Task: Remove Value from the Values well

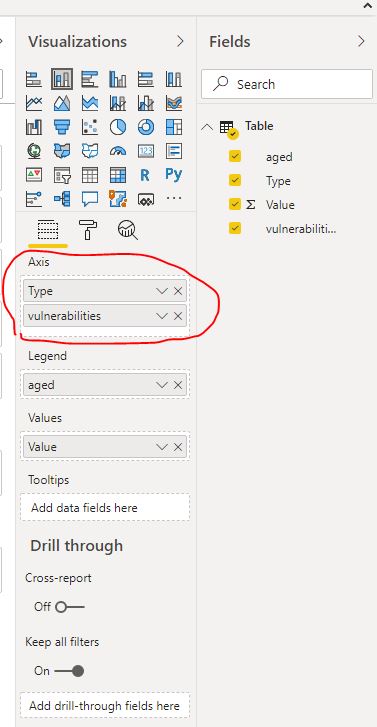Action: click(x=178, y=447)
